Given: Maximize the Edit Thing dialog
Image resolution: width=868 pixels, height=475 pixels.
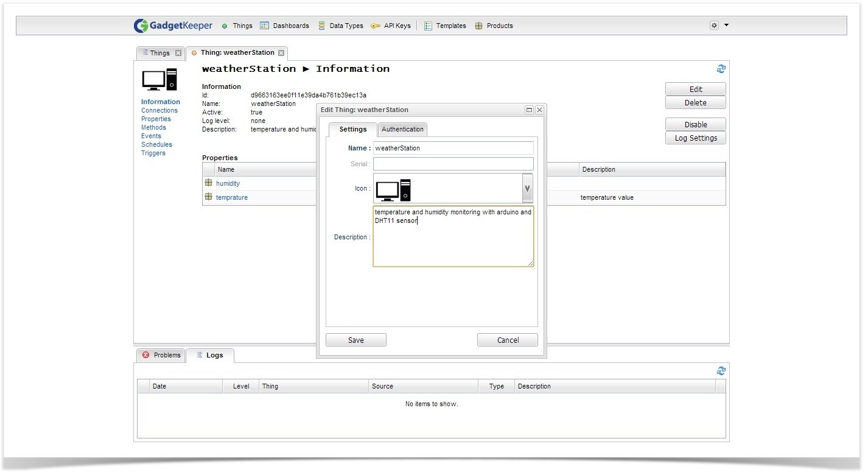Looking at the screenshot, I should (x=529, y=110).
